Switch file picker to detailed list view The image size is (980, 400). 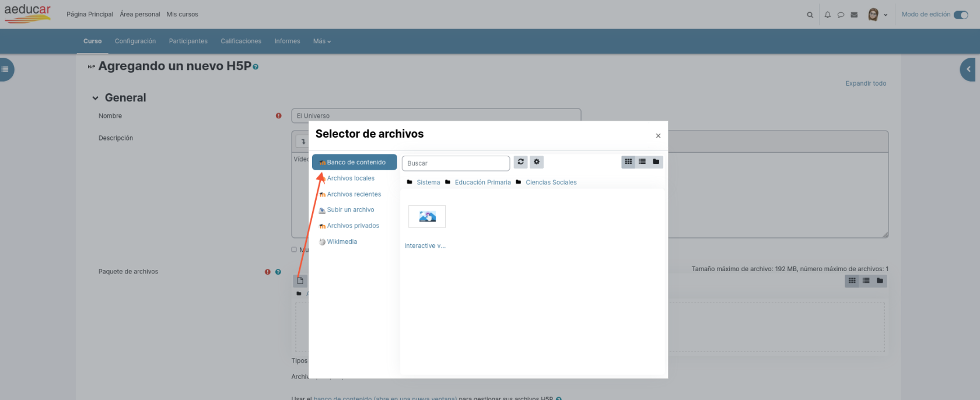pyautogui.click(x=642, y=162)
